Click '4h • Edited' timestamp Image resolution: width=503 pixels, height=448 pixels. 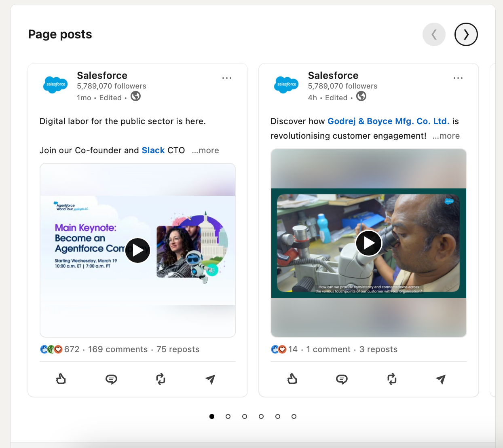pos(328,98)
